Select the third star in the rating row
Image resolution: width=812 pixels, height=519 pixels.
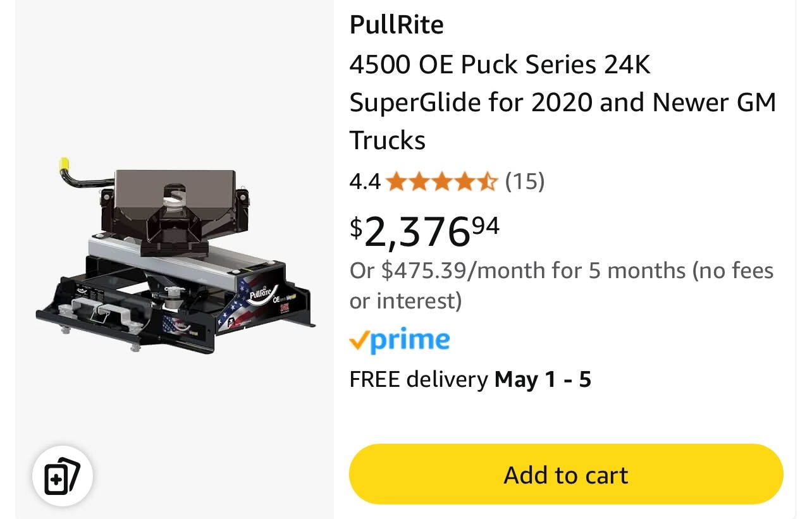[443, 181]
